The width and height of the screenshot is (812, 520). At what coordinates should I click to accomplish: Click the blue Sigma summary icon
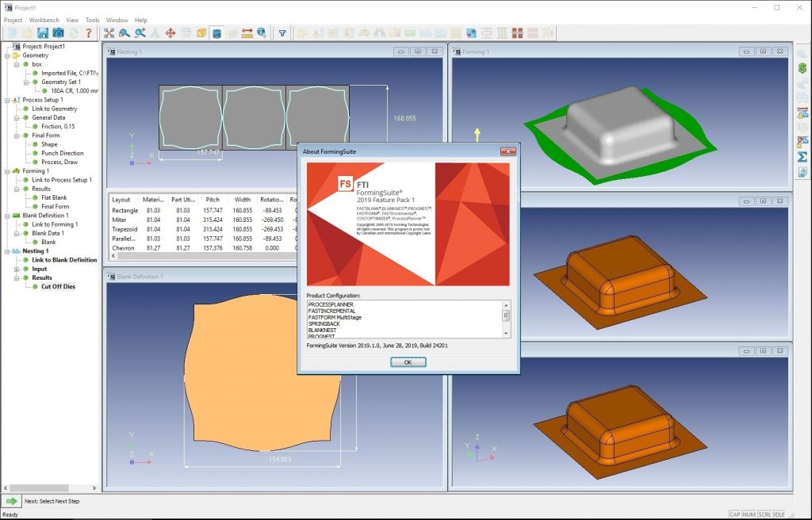[802, 156]
